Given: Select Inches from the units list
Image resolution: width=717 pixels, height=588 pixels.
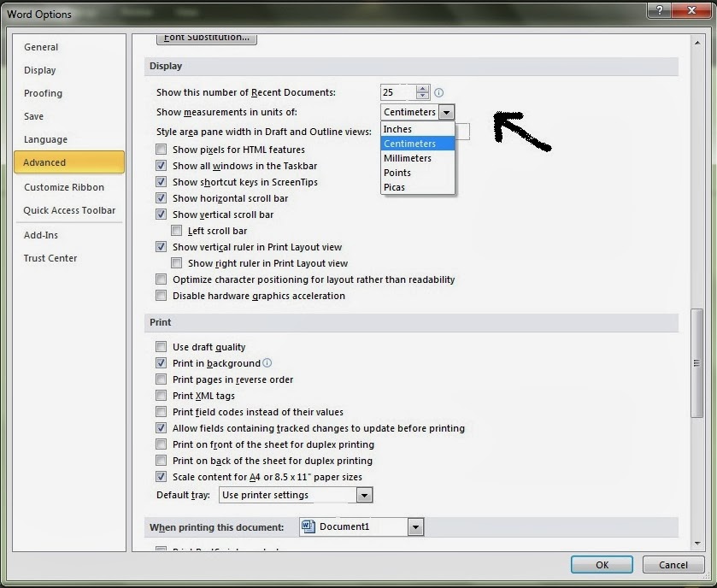Looking at the screenshot, I should click(418, 129).
